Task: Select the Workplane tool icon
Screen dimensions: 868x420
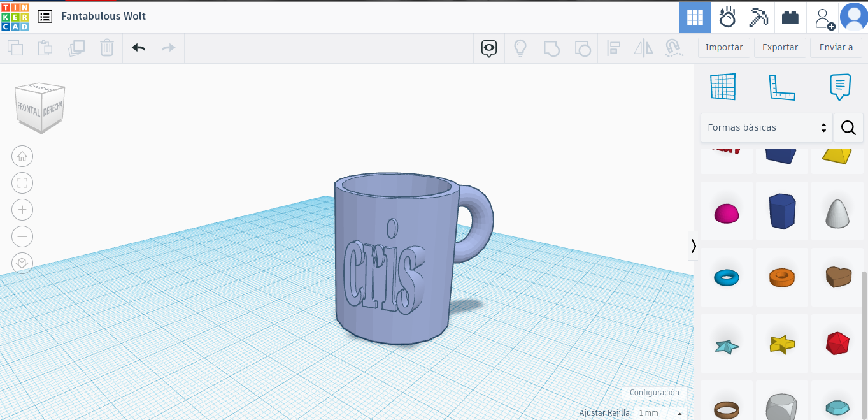Action: pyautogui.click(x=723, y=87)
